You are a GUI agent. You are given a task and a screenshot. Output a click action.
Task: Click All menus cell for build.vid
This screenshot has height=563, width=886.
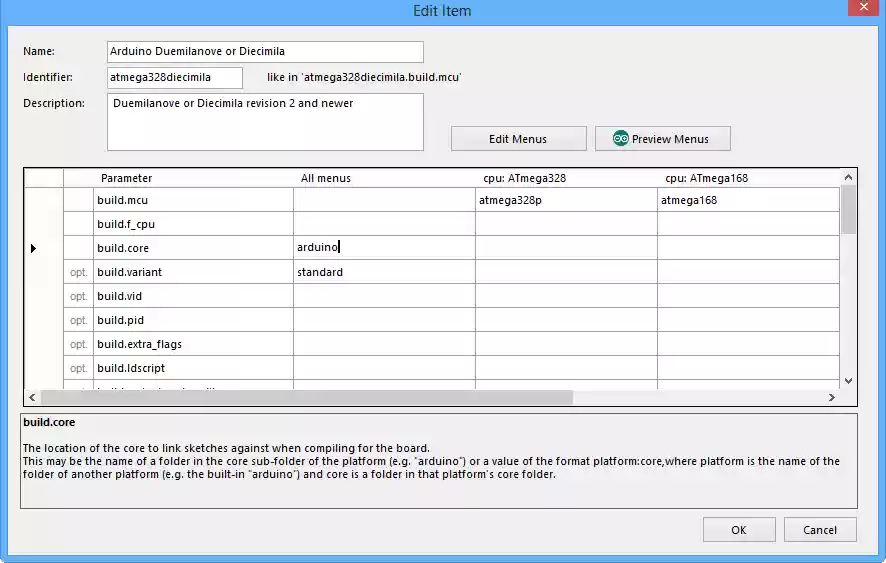[384, 296]
